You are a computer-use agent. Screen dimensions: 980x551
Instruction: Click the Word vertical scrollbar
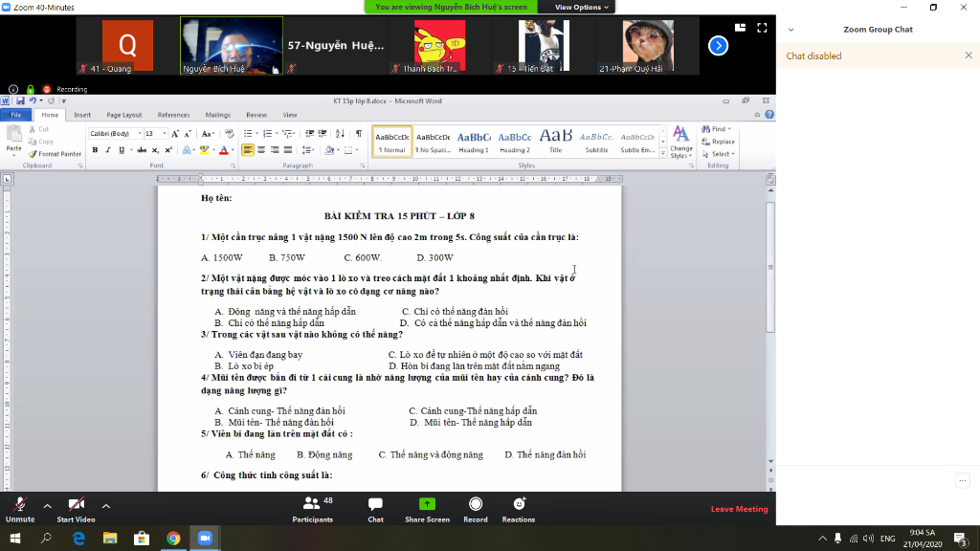tap(770, 268)
